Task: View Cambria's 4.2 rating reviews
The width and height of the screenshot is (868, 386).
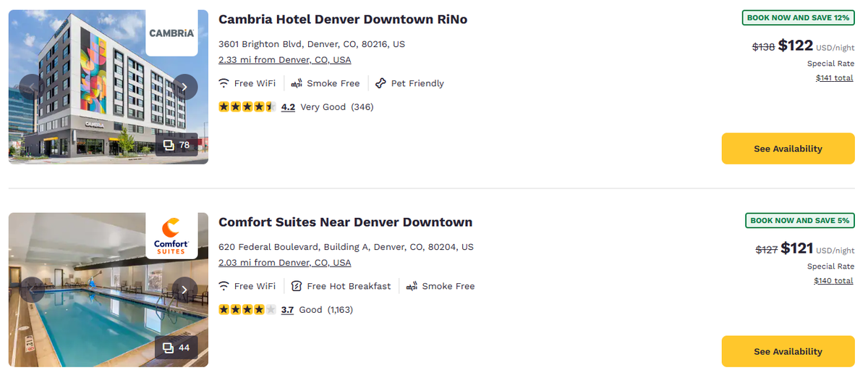Action: pyautogui.click(x=288, y=107)
